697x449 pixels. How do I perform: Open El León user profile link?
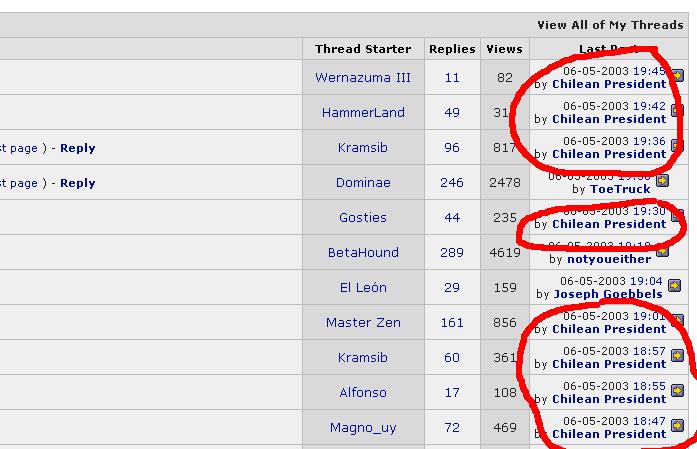tap(363, 288)
